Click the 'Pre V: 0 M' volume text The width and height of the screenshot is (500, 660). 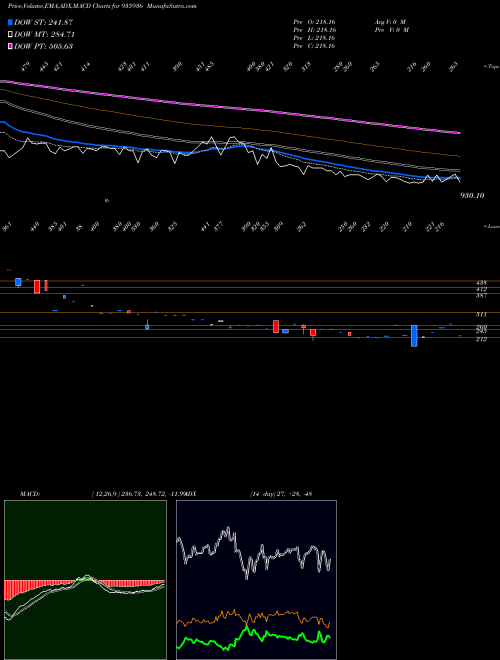tap(391, 30)
